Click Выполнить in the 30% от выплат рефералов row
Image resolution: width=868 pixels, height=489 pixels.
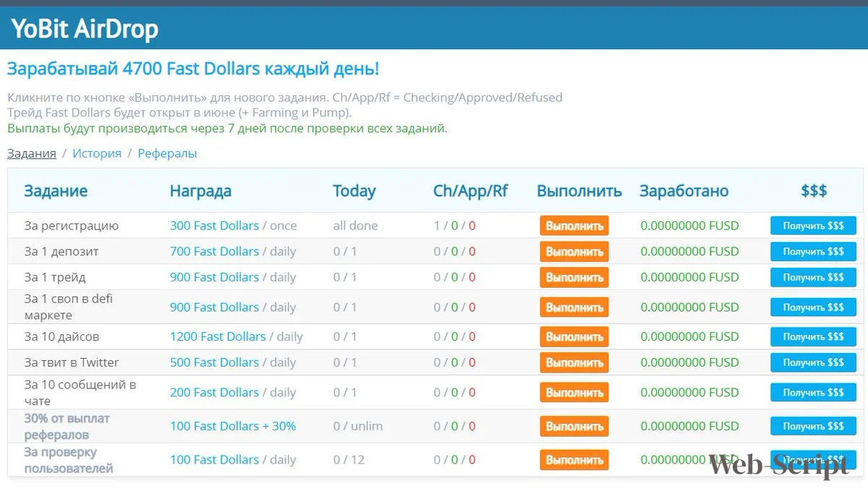[x=574, y=426]
